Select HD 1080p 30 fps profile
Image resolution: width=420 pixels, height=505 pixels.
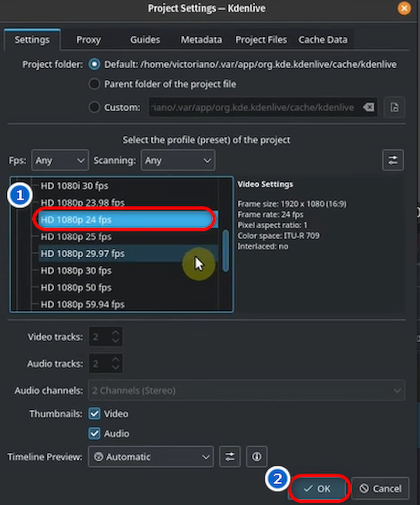[128, 270]
